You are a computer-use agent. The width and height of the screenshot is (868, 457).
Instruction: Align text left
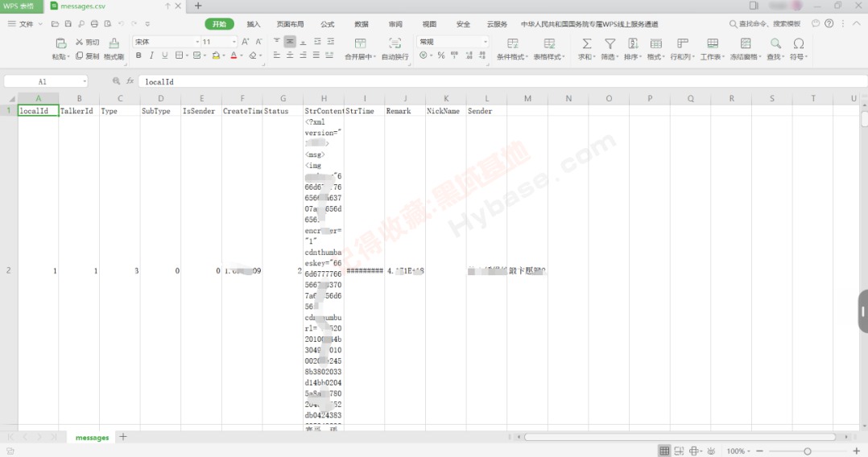coord(277,56)
